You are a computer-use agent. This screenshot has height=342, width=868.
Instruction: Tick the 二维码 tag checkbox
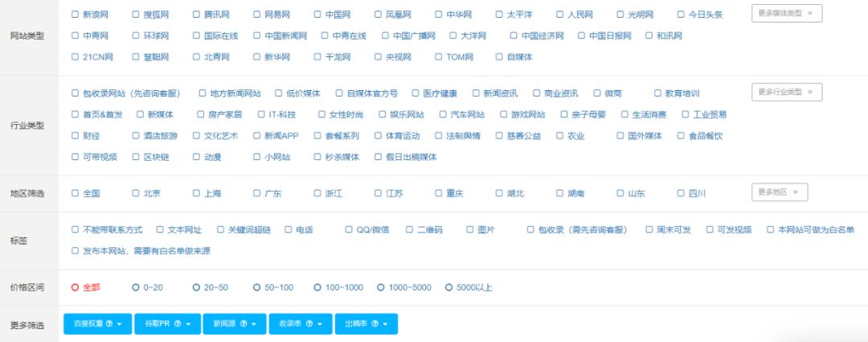click(x=409, y=229)
